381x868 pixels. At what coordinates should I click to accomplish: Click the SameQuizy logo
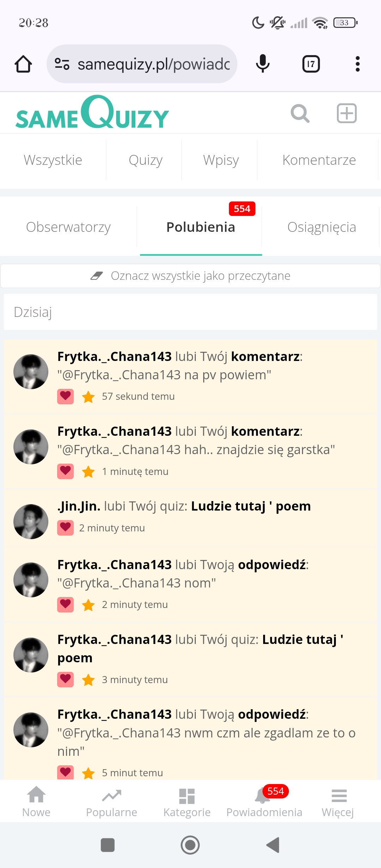pos(92,113)
